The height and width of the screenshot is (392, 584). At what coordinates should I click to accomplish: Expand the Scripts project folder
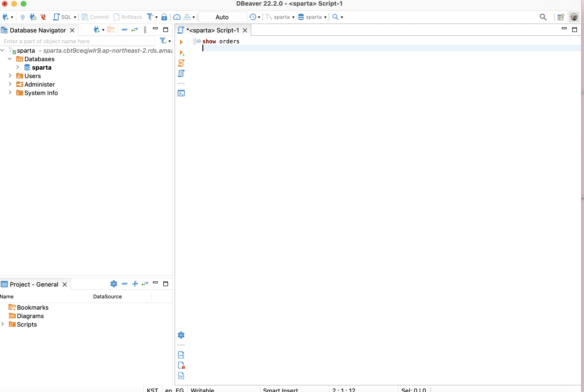point(3,324)
